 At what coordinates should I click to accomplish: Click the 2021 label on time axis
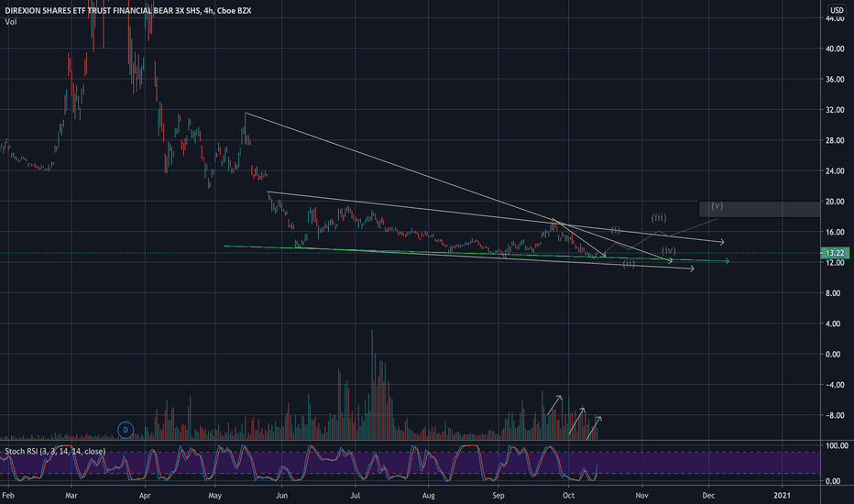[x=783, y=495]
